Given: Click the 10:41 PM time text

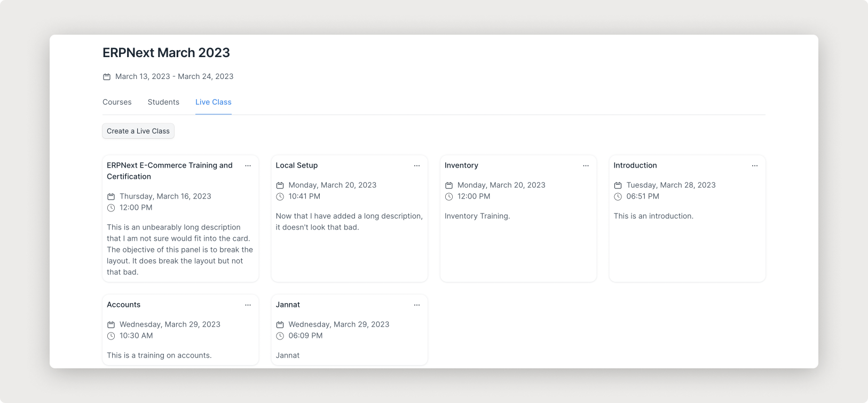Looking at the screenshot, I should pos(304,196).
